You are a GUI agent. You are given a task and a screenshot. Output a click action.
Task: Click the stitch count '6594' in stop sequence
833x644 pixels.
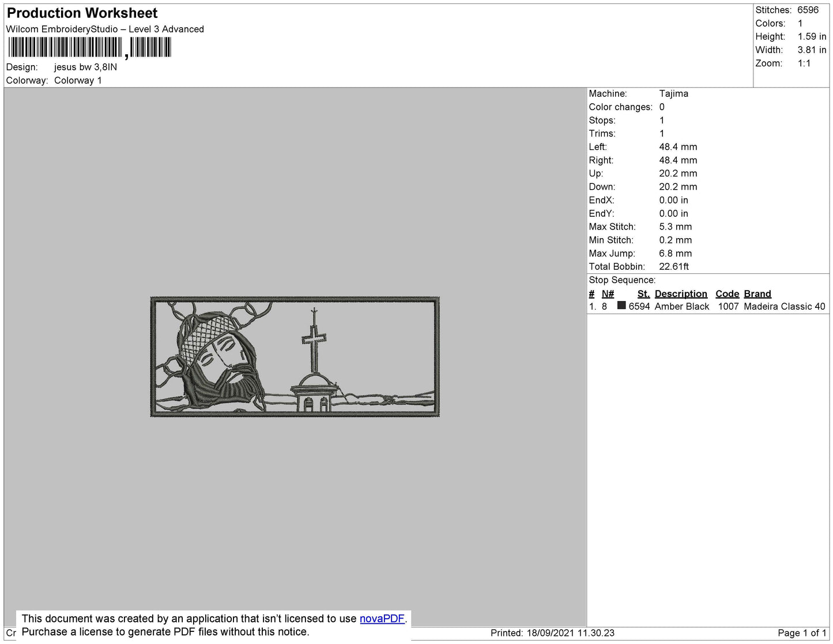[x=639, y=307]
